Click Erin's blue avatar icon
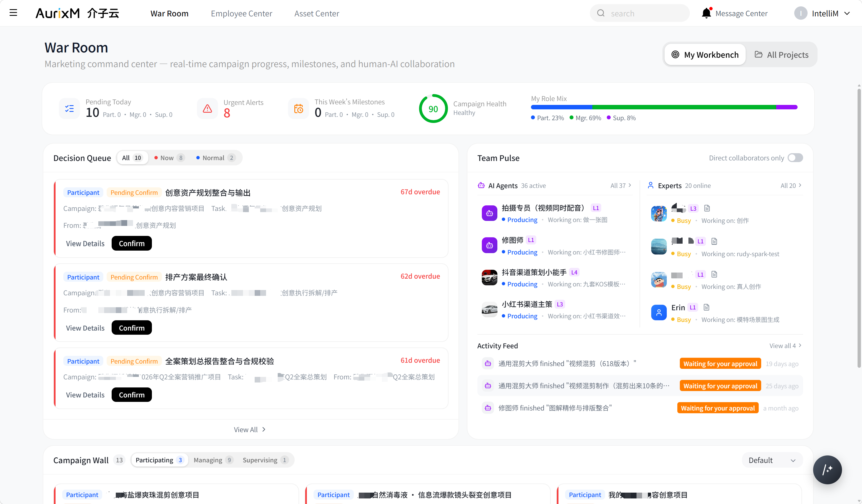The width and height of the screenshot is (862, 504). pyautogui.click(x=659, y=312)
